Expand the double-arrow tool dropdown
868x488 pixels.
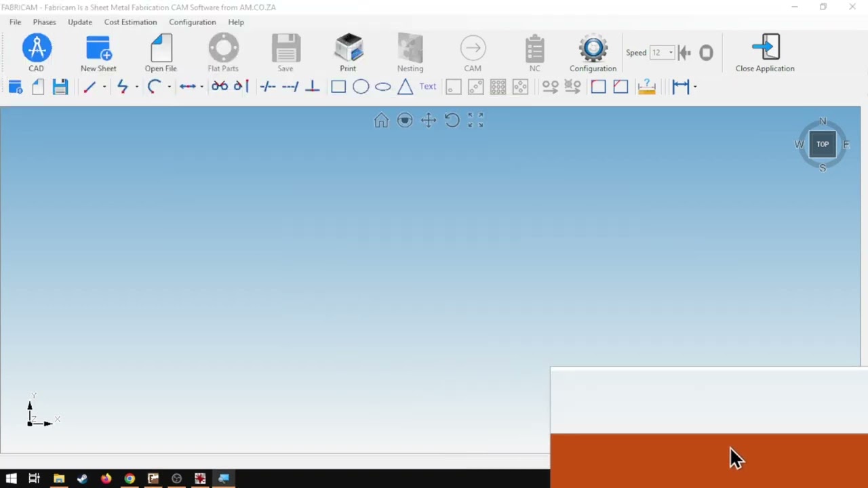point(201,87)
